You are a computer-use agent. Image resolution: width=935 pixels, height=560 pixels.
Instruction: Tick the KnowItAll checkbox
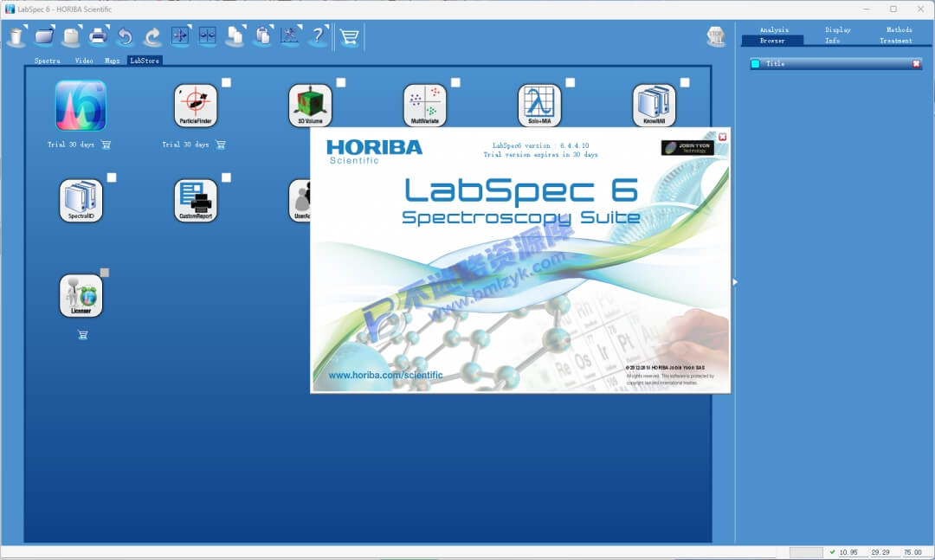click(x=685, y=83)
